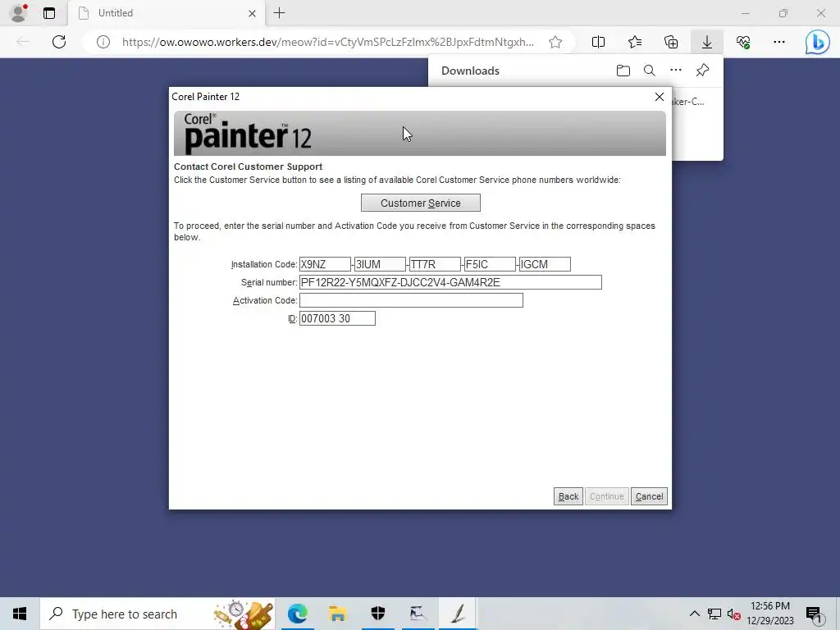Open the browser profile icon

19,13
